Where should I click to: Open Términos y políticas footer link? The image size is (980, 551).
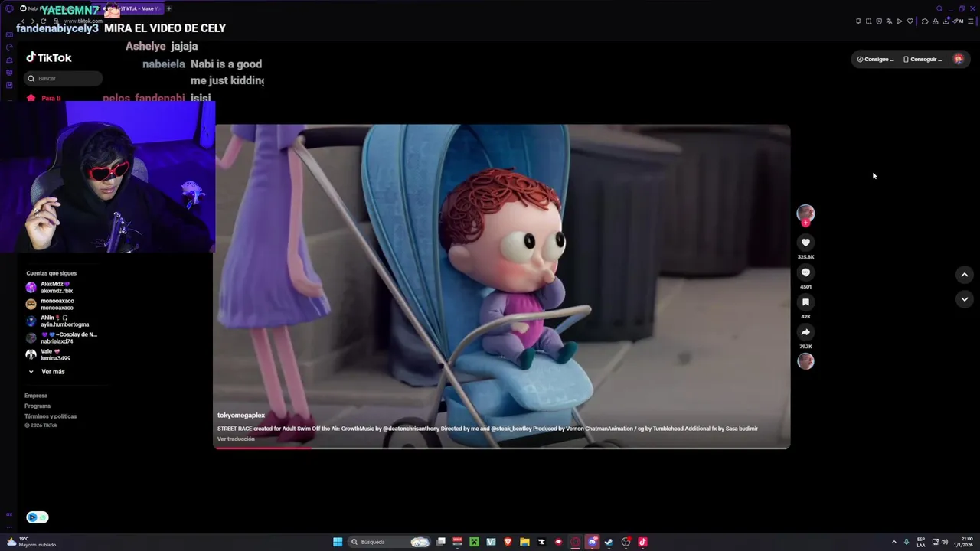(x=51, y=416)
